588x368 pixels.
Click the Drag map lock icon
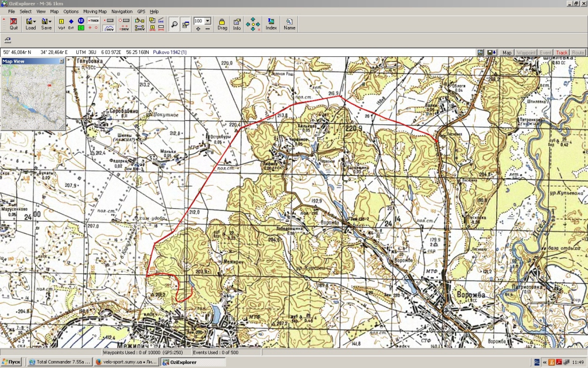pos(222,24)
